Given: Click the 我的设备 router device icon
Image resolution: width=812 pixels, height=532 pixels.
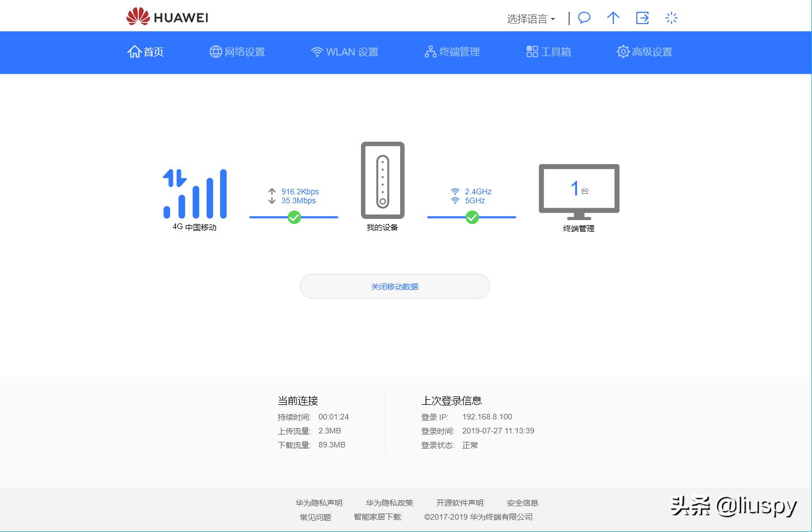Looking at the screenshot, I should click(382, 180).
